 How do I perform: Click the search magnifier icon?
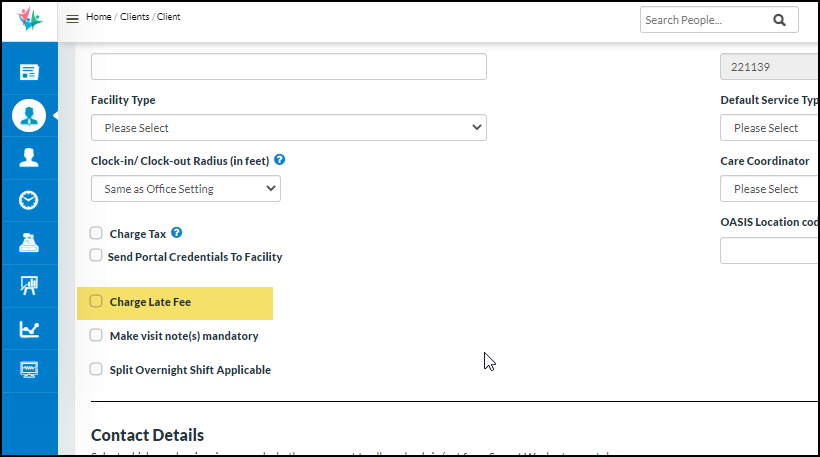point(780,20)
